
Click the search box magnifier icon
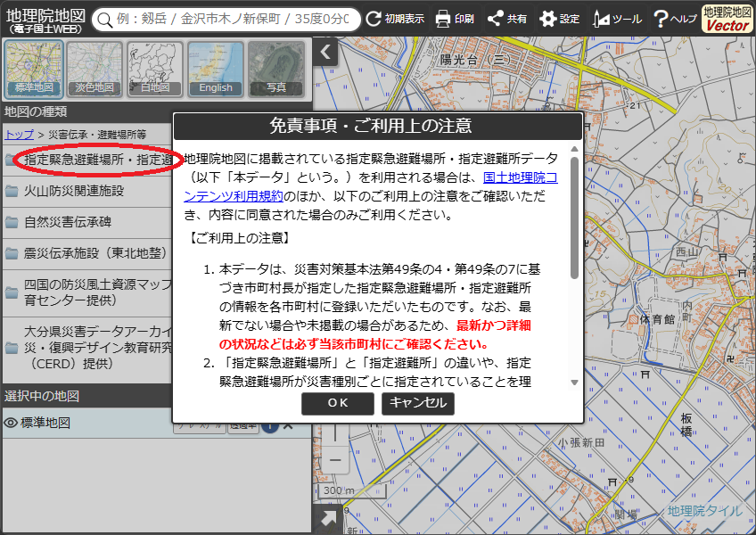[104, 20]
